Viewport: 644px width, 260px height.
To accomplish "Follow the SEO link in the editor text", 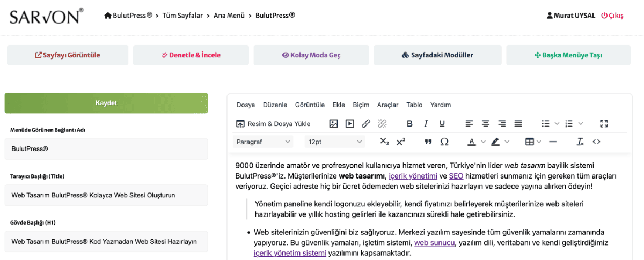I will (456, 176).
